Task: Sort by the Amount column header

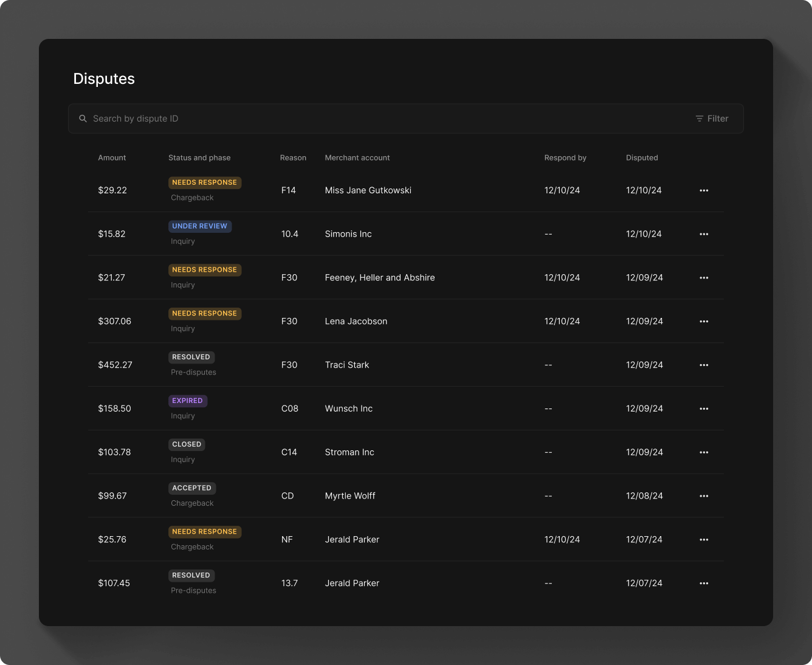Action: coord(112,157)
